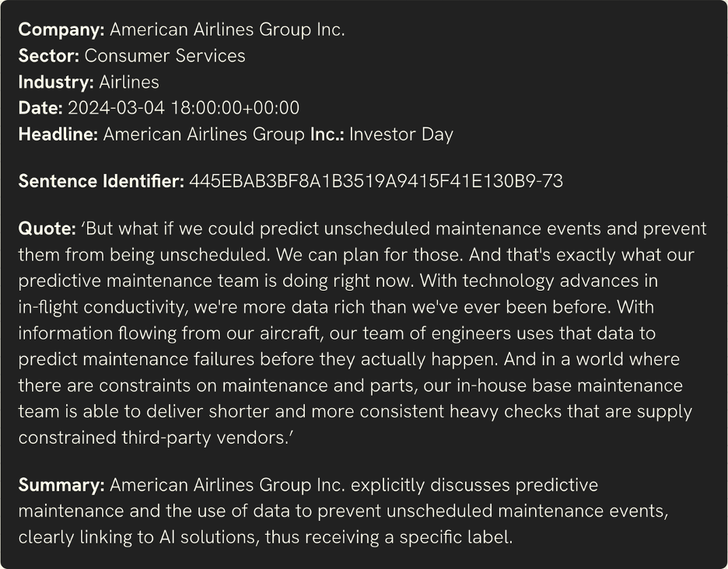Click the Quote label
The image size is (728, 569).
click(47, 229)
